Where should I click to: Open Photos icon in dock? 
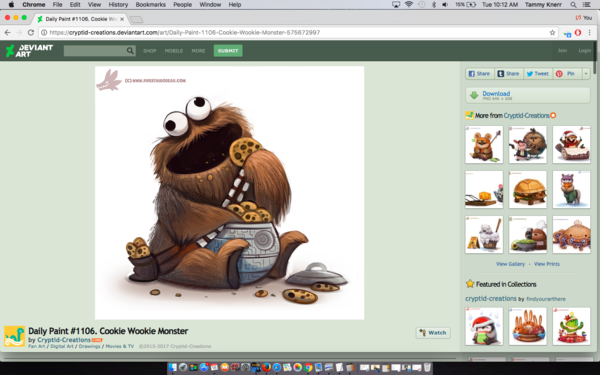[x=298, y=367]
